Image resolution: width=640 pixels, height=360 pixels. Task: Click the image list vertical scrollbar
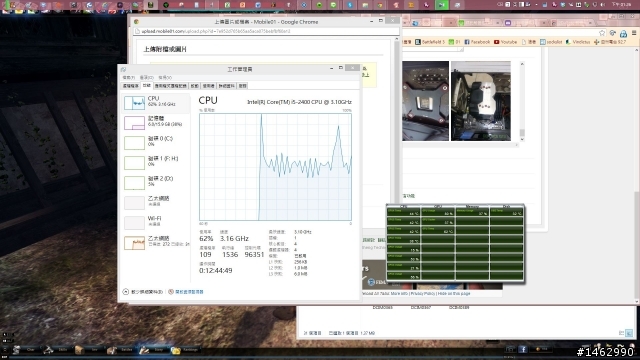[522, 101]
